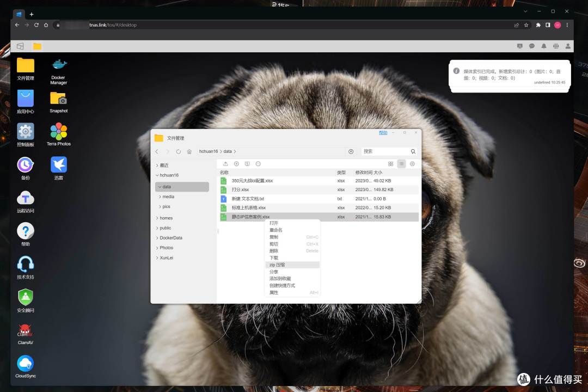Switch file manager to grid view

(390, 164)
